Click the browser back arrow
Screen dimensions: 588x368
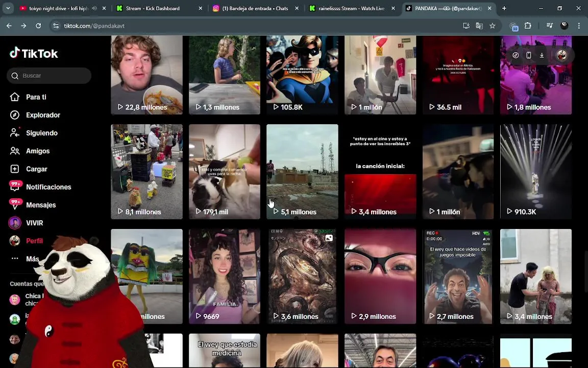pos(9,26)
